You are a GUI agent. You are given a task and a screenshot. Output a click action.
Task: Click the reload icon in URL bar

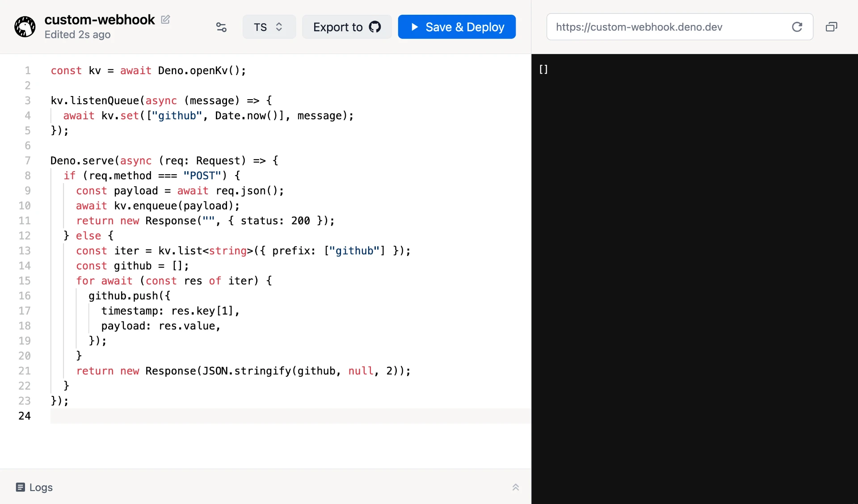tap(797, 27)
